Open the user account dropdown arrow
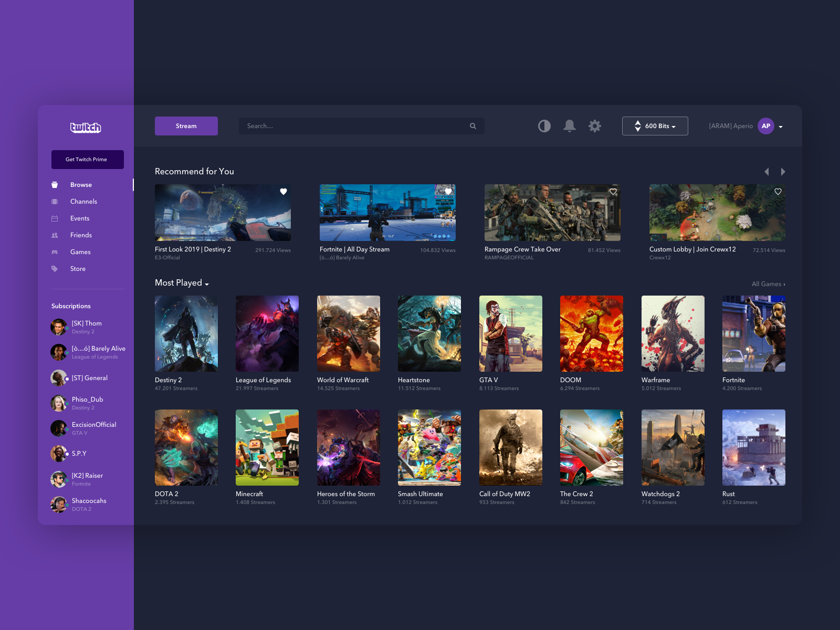The width and height of the screenshot is (840, 630). tap(781, 127)
